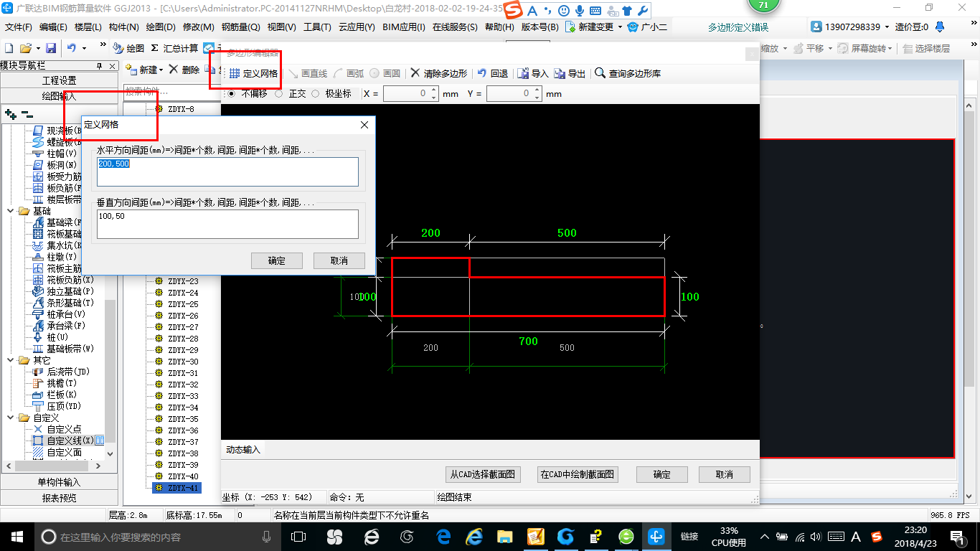This screenshot has width=980, height=551.
Task: Click the collapse-all minus icon in navigation tree
Action: coord(27,113)
